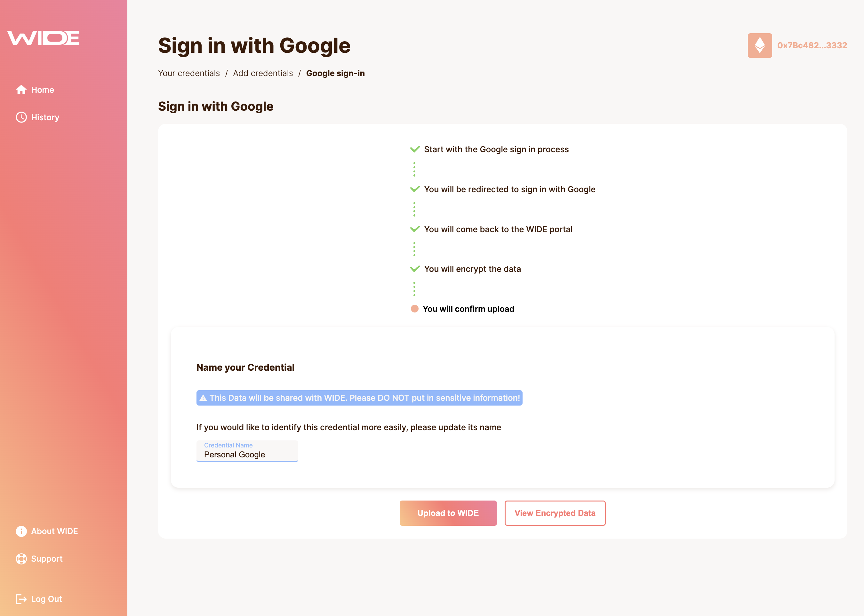The width and height of the screenshot is (864, 616).
Task: Click Upload to WIDE button
Action: pos(448,513)
